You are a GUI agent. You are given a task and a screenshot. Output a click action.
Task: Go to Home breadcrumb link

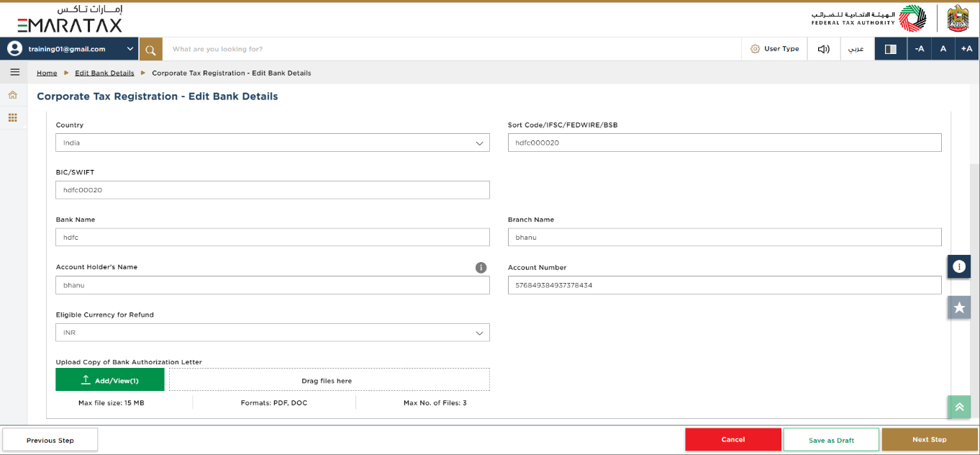pyautogui.click(x=47, y=73)
